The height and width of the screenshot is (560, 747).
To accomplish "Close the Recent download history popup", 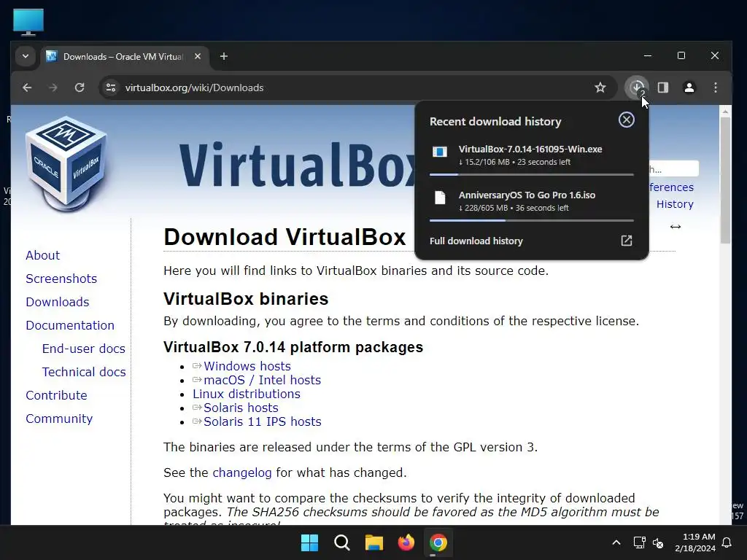I will [x=626, y=120].
